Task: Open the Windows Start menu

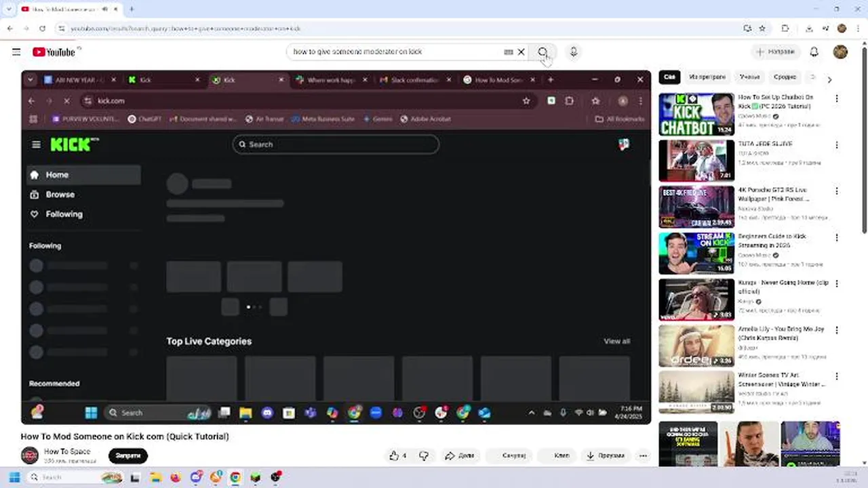Action: point(14,477)
